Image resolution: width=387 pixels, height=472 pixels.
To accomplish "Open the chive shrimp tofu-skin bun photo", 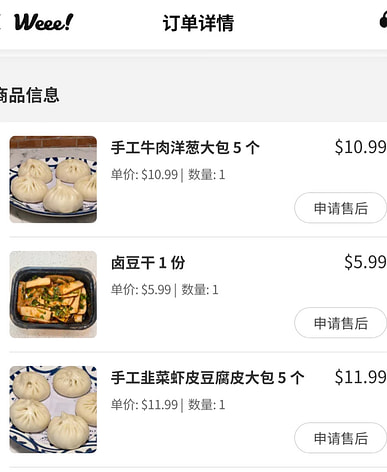I will (x=53, y=409).
